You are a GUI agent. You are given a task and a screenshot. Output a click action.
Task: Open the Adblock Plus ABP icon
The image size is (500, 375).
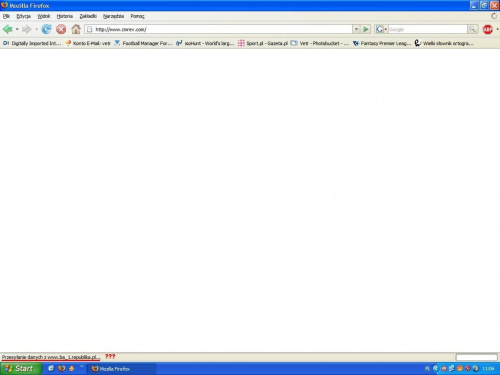click(488, 29)
